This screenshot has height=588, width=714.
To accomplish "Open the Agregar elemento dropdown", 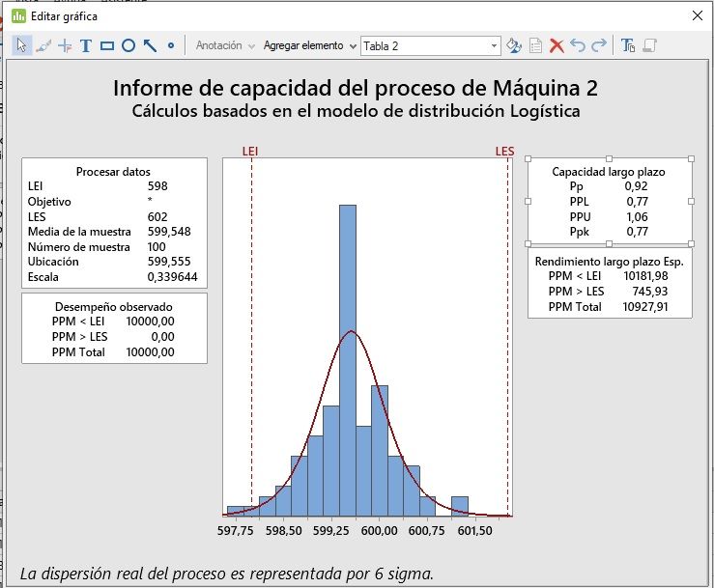I will (x=309, y=45).
